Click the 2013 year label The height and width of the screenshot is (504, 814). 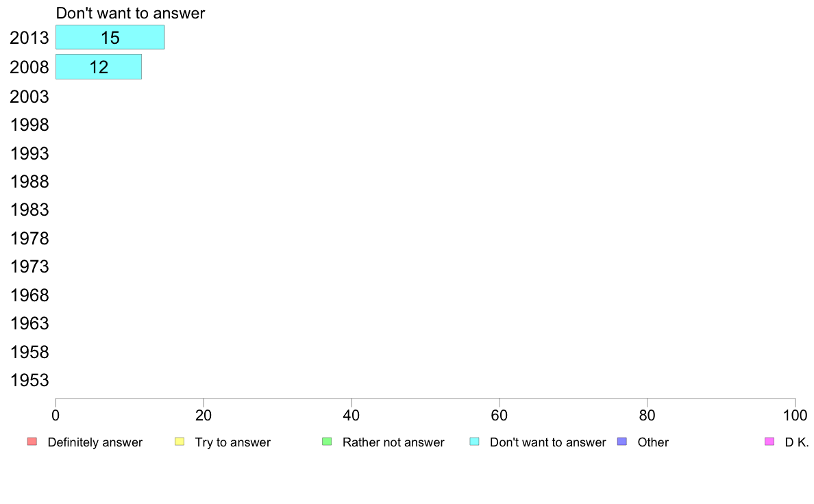coord(29,38)
